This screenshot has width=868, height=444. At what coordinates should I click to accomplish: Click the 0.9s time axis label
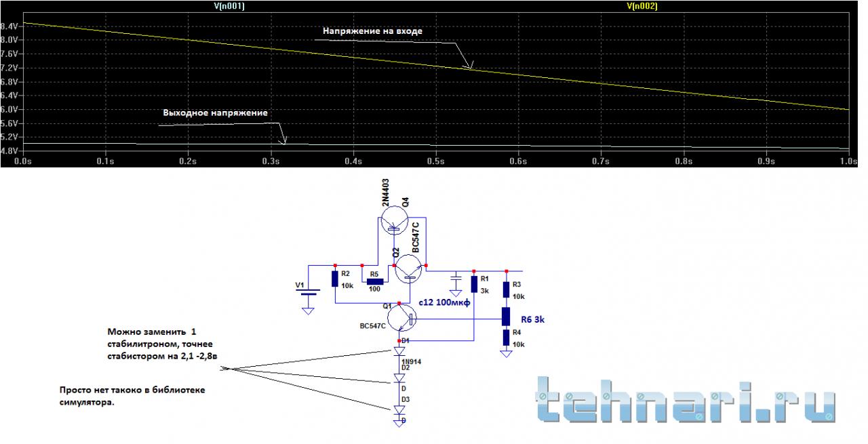pyautogui.click(x=766, y=162)
